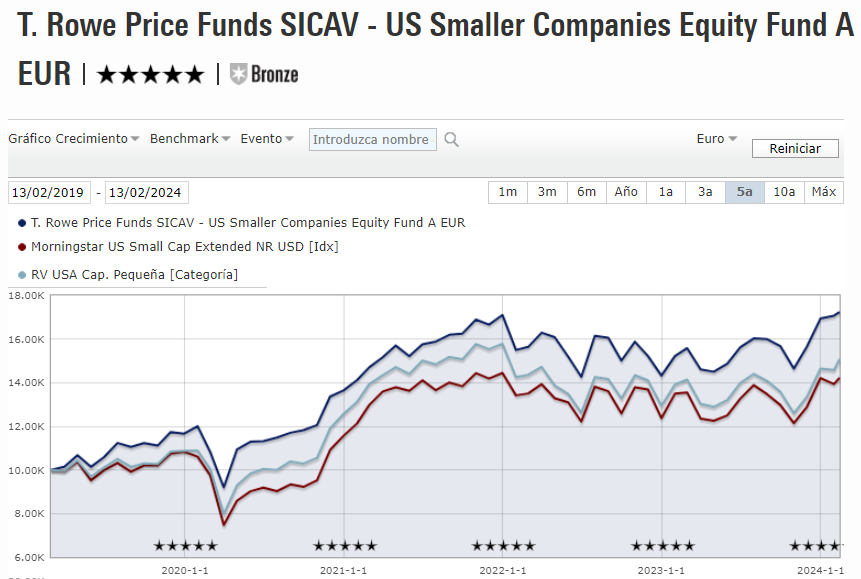
Task: Select the 3a time range tab
Action: 705,192
